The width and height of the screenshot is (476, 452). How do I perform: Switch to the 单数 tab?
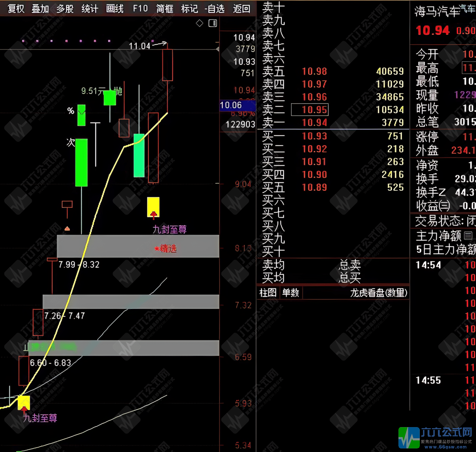[291, 293]
